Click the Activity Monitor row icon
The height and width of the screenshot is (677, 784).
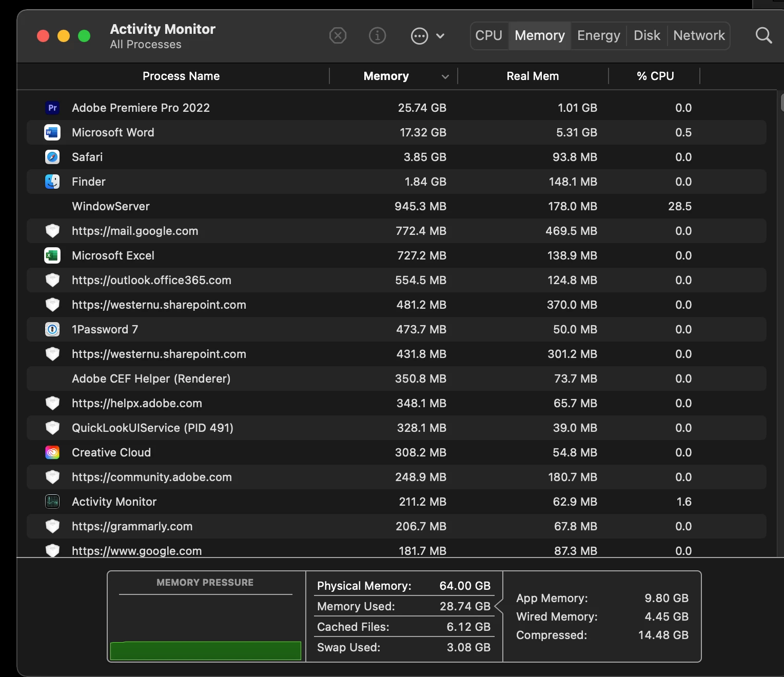pyautogui.click(x=52, y=502)
